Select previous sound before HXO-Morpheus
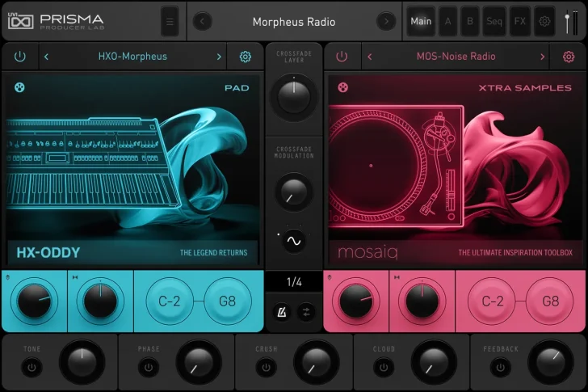Screen dimensions: 588x392 click(46, 57)
